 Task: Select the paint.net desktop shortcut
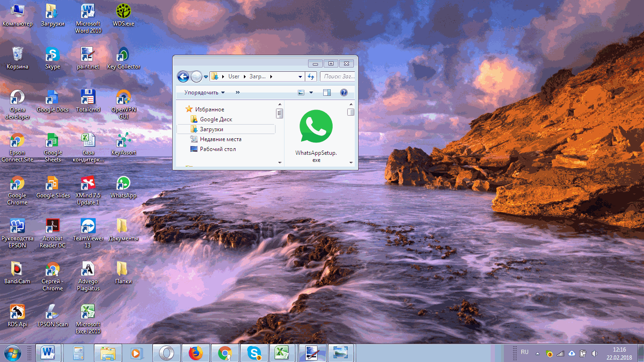(x=88, y=58)
